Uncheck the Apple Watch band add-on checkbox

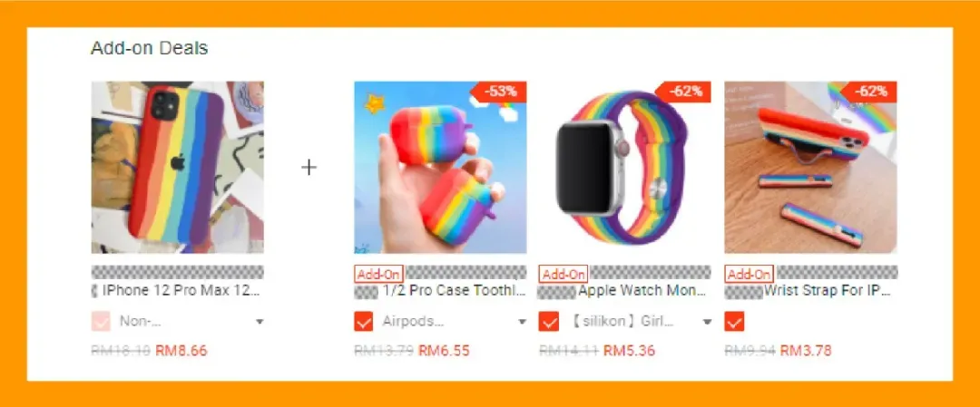pos(548,322)
